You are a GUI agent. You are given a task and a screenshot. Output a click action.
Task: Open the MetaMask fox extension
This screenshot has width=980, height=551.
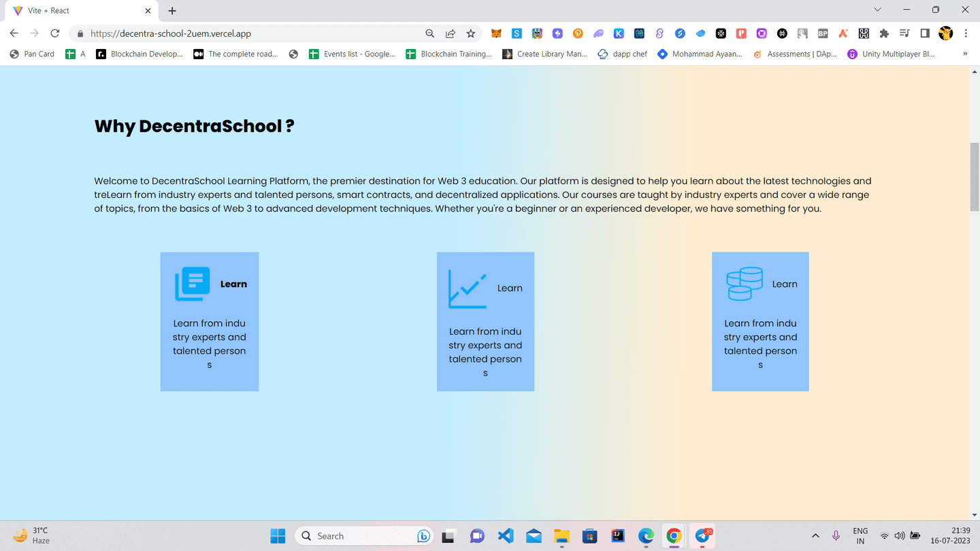[497, 33]
